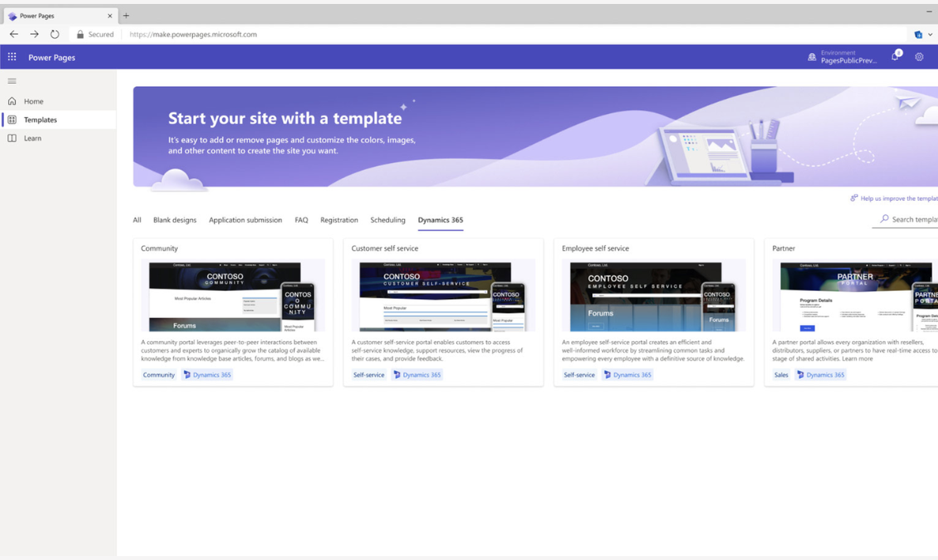
Task: Click the Community card title
Action: (x=159, y=248)
